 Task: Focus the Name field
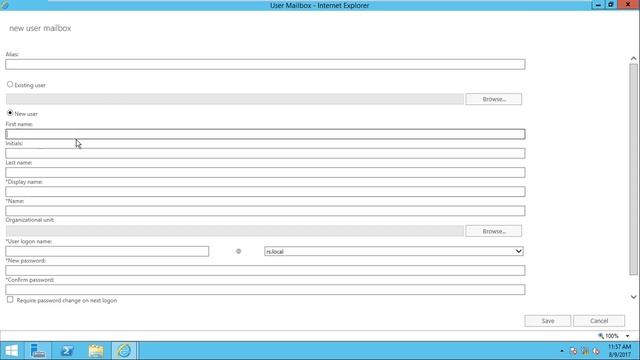[x=265, y=211]
